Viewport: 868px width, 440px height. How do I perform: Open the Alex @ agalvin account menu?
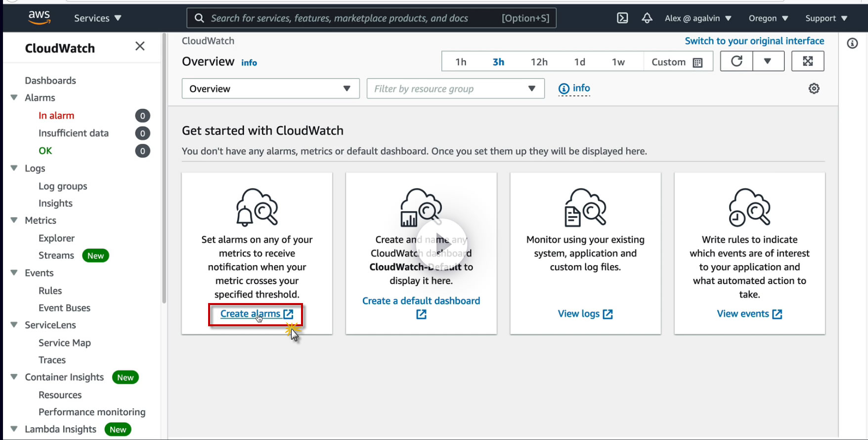[698, 18]
